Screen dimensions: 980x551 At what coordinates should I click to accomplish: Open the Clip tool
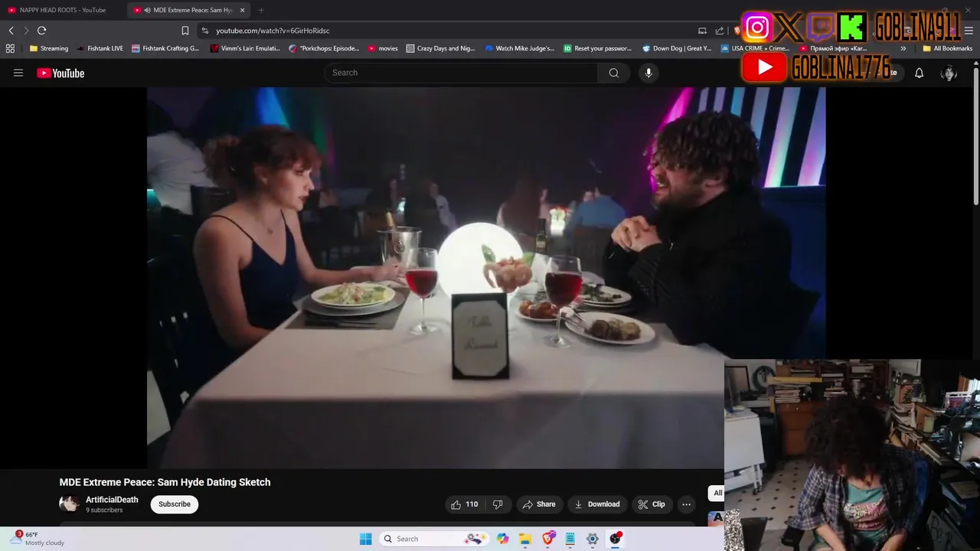[652, 504]
